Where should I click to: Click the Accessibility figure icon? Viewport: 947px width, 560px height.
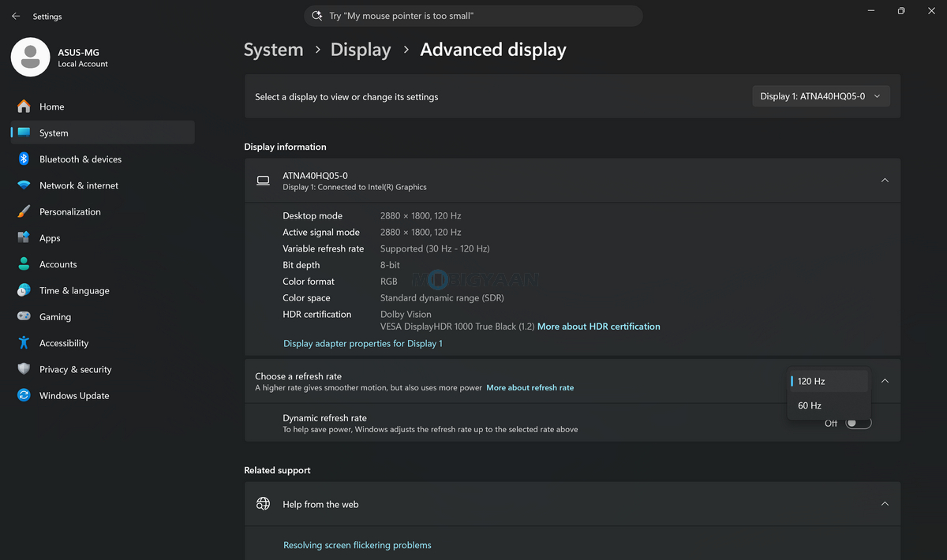coord(24,343)
